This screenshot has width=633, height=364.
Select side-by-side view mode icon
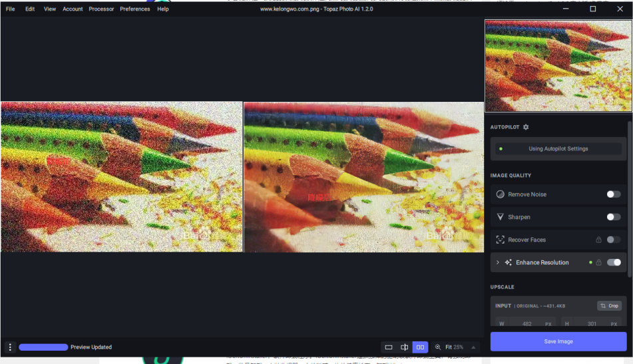(420, 347)
